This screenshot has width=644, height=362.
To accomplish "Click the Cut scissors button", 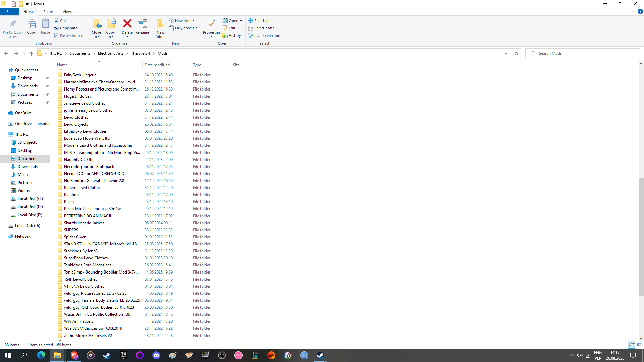I will tap(60, 21).
